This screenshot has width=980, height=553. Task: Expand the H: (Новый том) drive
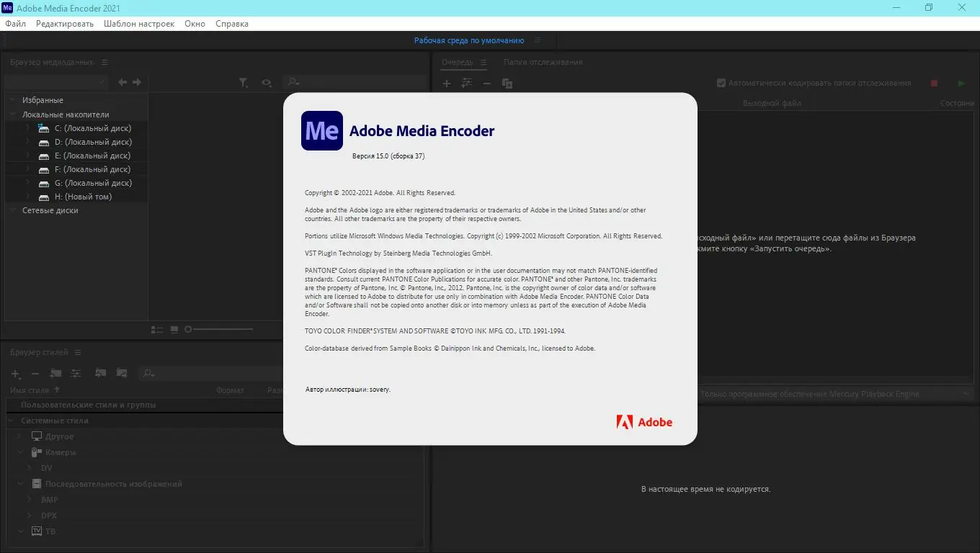click(27, 197)
